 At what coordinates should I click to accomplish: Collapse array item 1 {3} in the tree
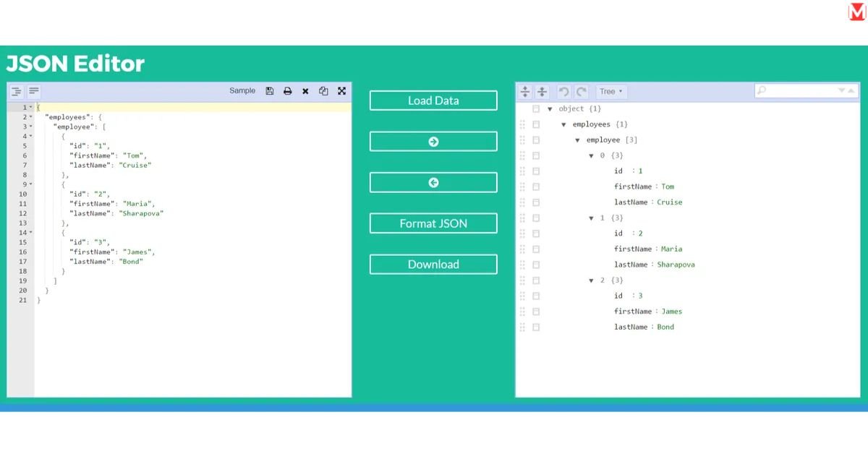click(x=592, y=218)
